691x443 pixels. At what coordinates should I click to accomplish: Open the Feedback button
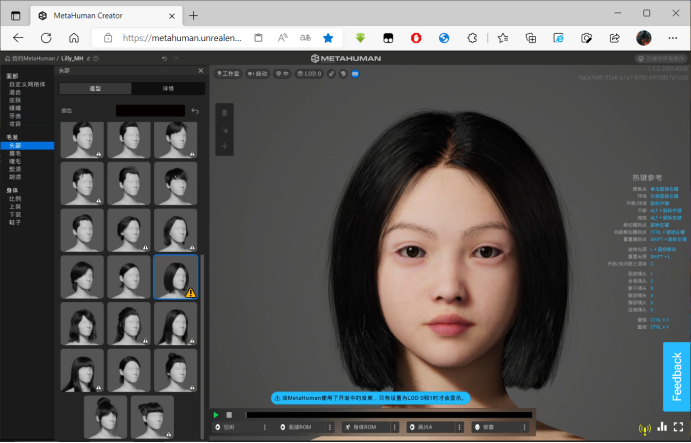676,376
